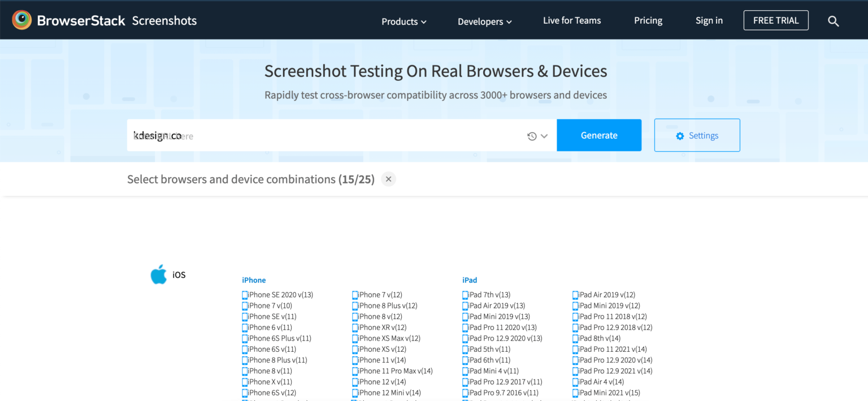Clear selections with the X icon
868x401 pixels.
point(388,179)
